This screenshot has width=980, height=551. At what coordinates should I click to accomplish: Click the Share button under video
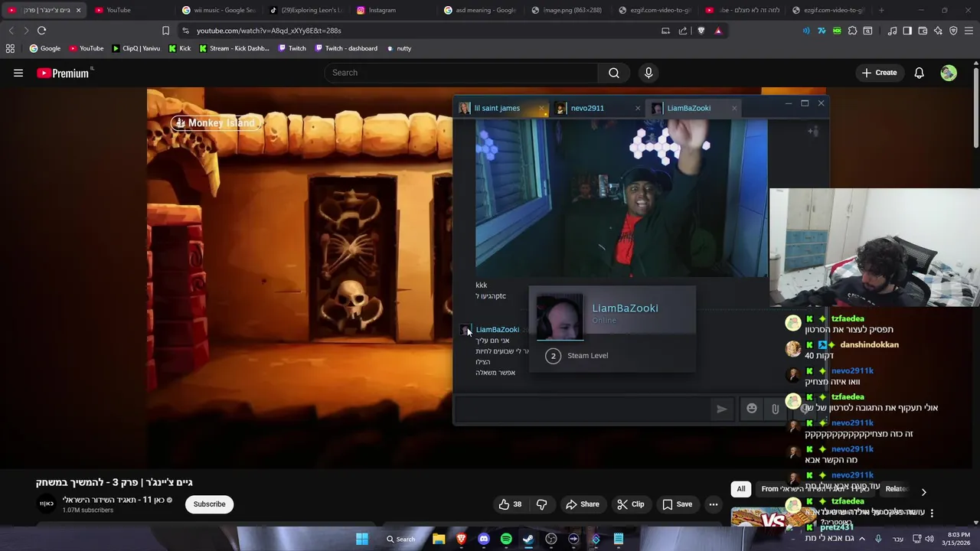point(582,504)
